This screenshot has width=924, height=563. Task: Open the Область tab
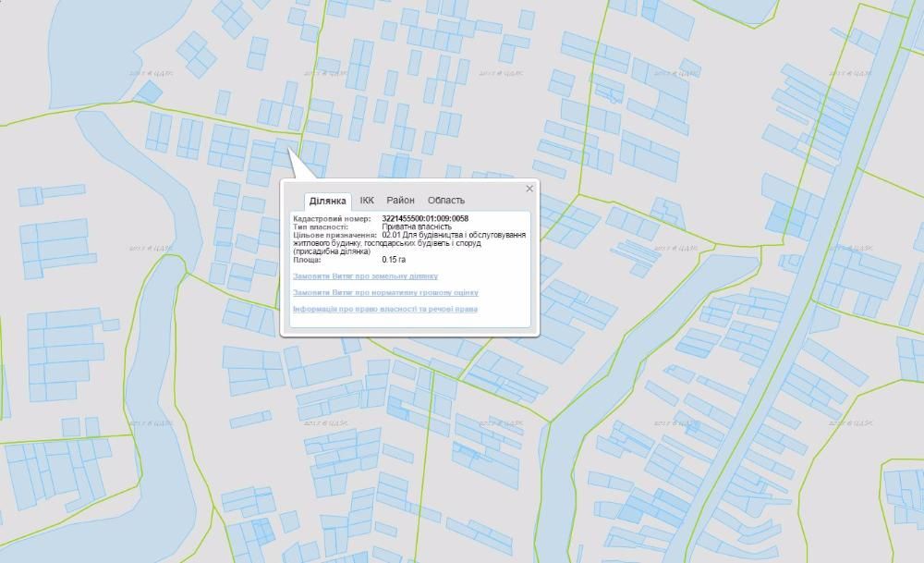point(446,201)
